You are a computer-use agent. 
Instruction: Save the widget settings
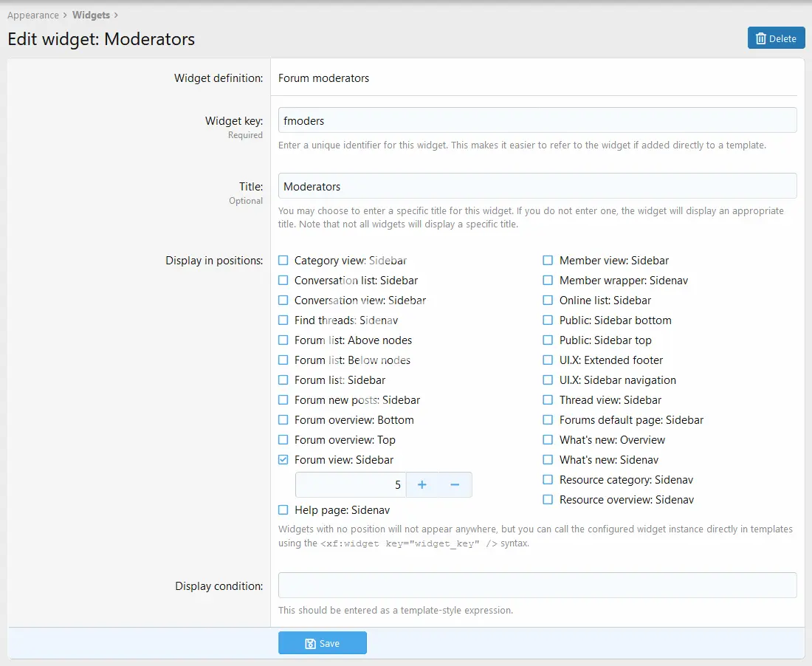[x=322, y=643]
